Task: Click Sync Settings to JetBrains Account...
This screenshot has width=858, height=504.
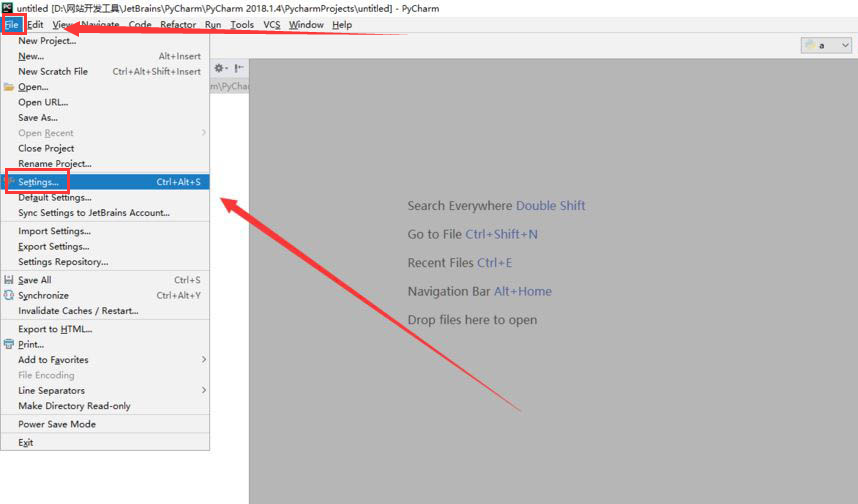Action: 105,213
